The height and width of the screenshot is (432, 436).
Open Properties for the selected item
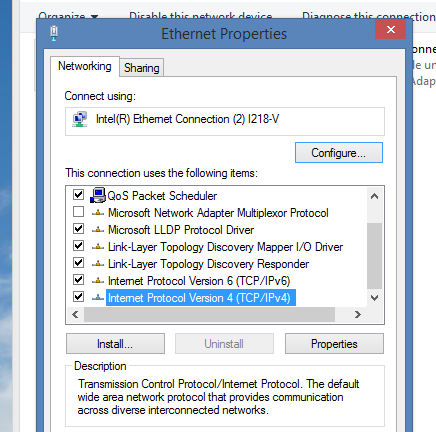[x=334, y=344]
